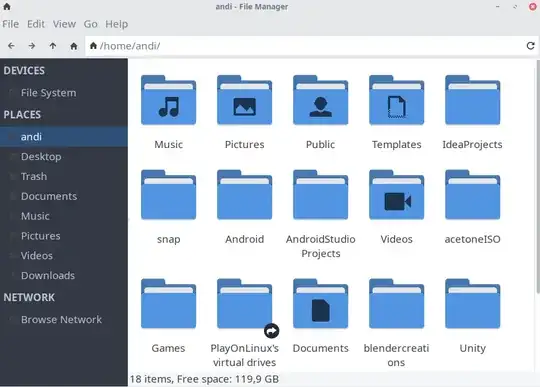
Task: Select the Videos folder with camera icon
Action: [396, 195]
